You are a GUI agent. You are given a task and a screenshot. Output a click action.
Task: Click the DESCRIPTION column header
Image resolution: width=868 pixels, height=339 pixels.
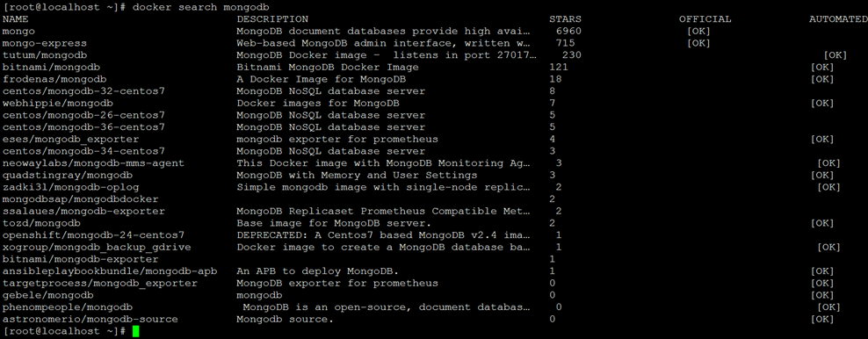click(x=272, y=19)
